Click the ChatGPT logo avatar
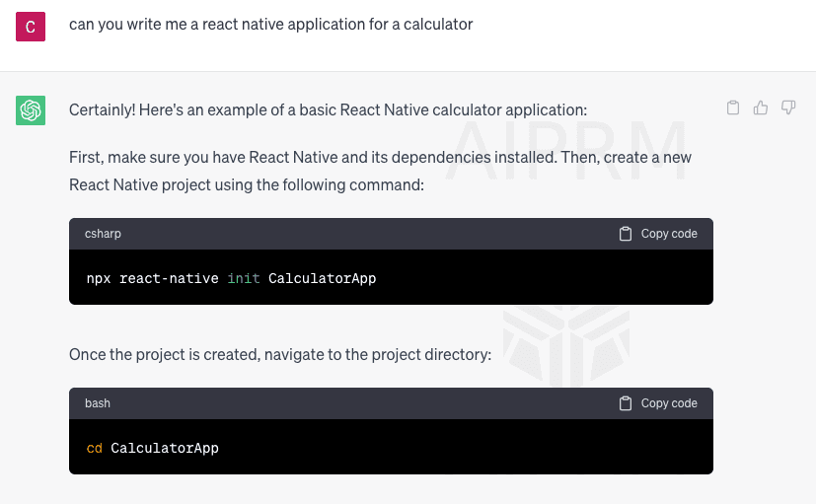Screen dimensions: 816x504 click(31, 110)
